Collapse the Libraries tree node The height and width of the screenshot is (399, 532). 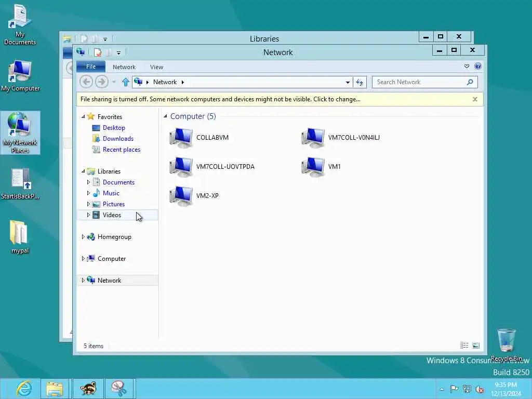[x=83, y=171]
